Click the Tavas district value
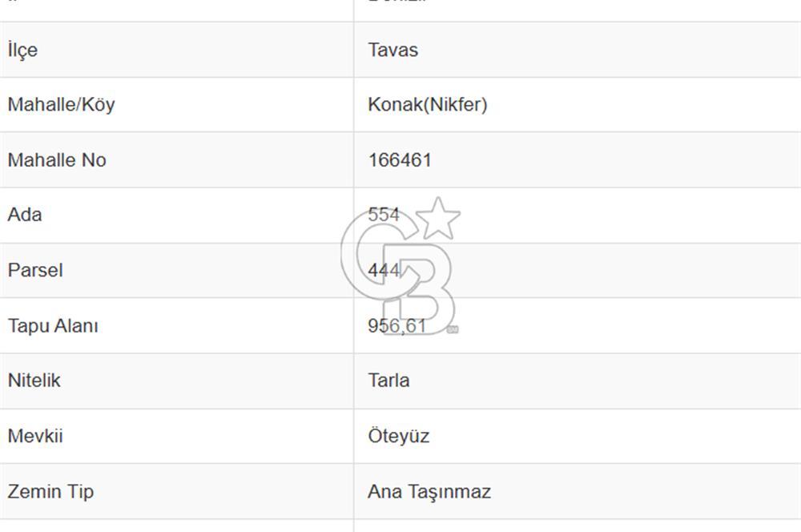This screenshot has height=532, width=801. 392,50
